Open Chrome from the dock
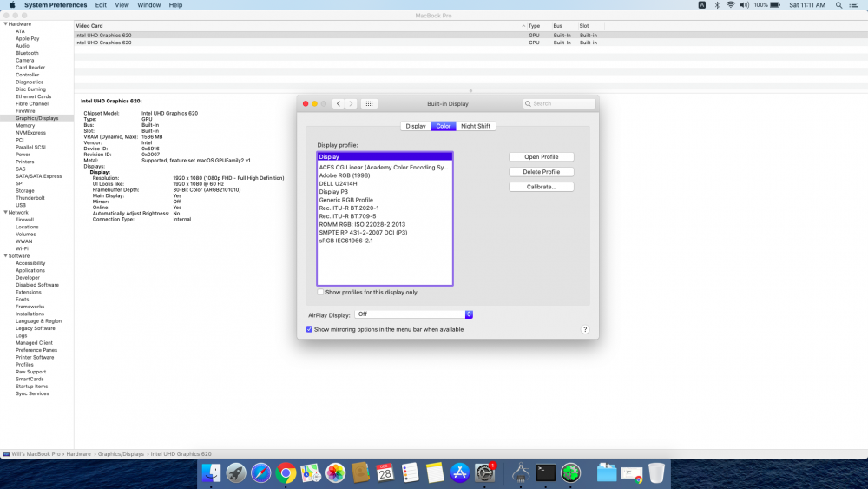The height and width of the screenshot is (489, 868). 286,473
